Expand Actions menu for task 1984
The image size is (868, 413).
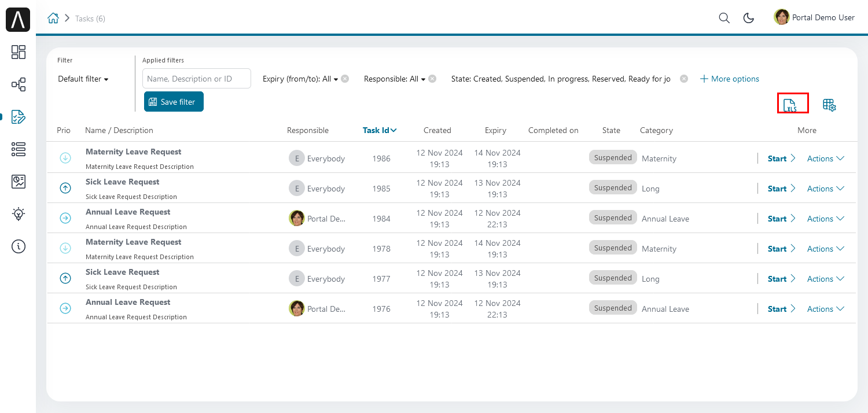(826, 219)
